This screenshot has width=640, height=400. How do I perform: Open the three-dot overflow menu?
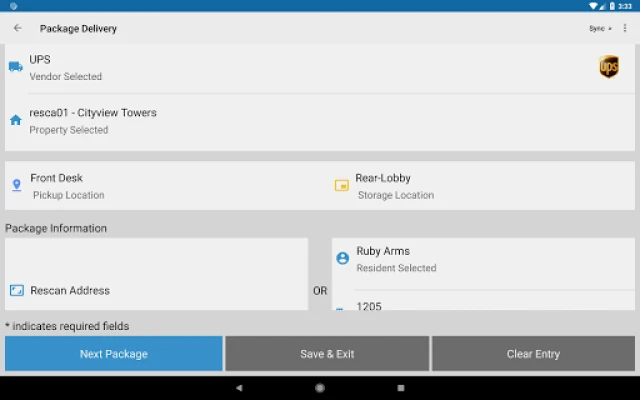625,28
